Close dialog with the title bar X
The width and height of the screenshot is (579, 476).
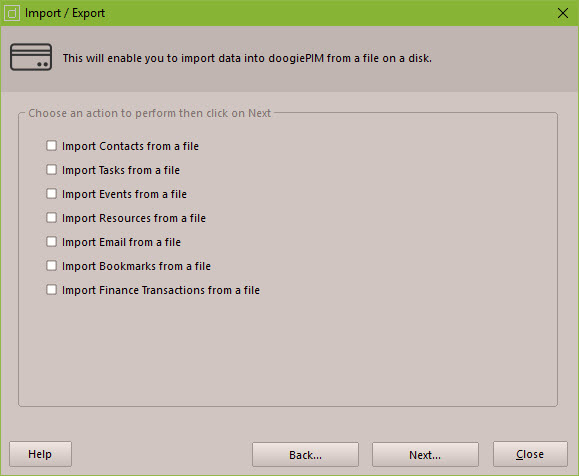point(563,13)
